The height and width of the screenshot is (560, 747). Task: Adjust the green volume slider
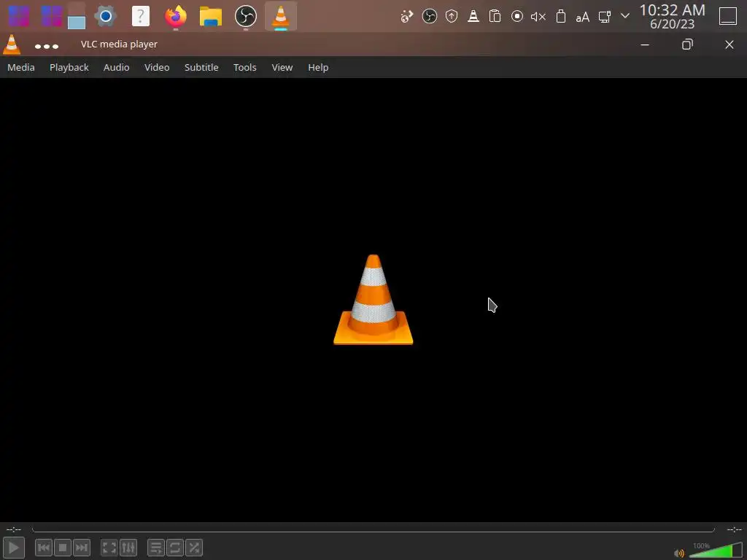716,550
